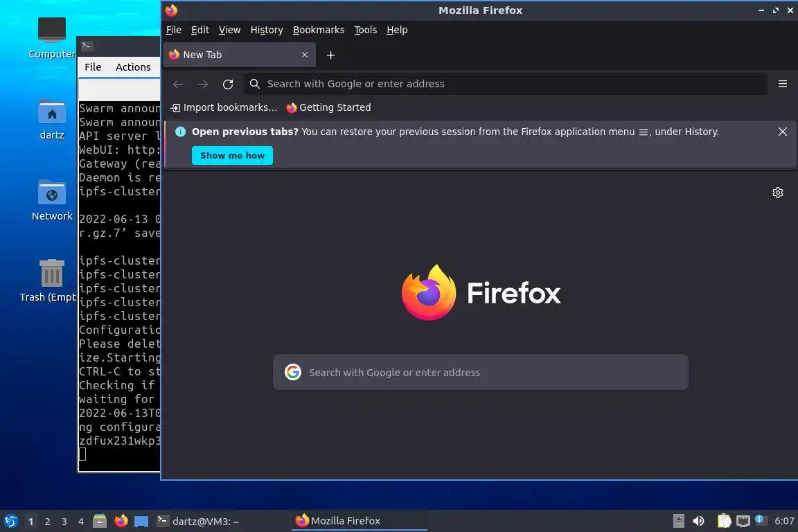The height and width of the screenshot is (532, 798).
Task: Click the Show me how button
Action: tap(232, 155)
